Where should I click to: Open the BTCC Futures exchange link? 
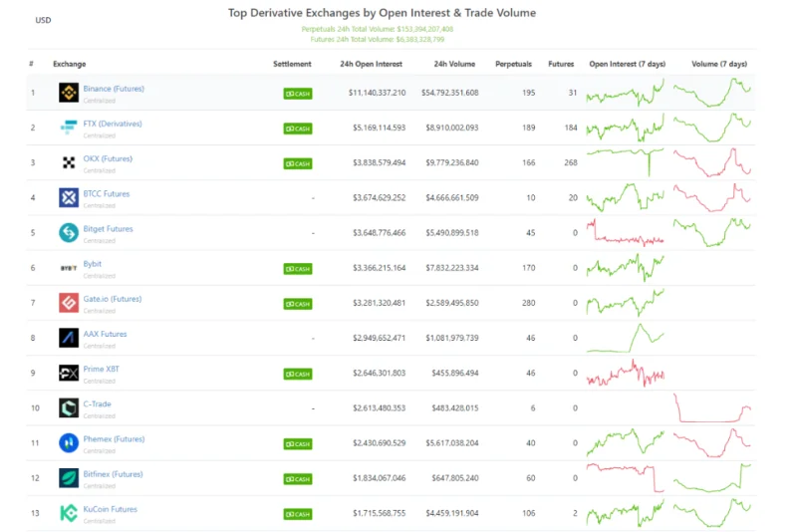pos(107,193)
